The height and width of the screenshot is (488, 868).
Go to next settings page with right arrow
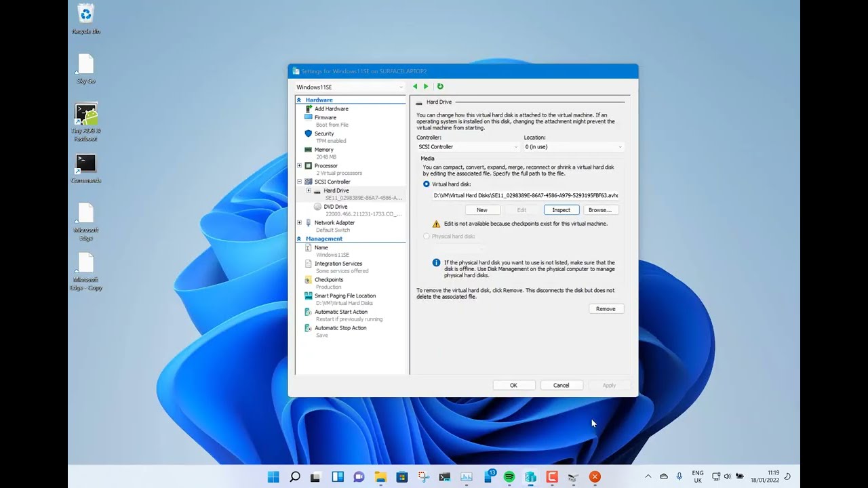tap(426, 87)
